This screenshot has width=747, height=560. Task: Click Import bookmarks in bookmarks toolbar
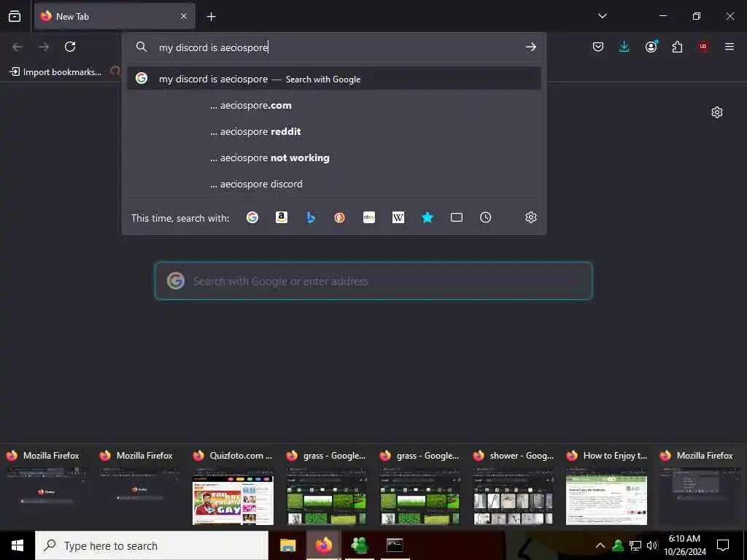[55, 72]
